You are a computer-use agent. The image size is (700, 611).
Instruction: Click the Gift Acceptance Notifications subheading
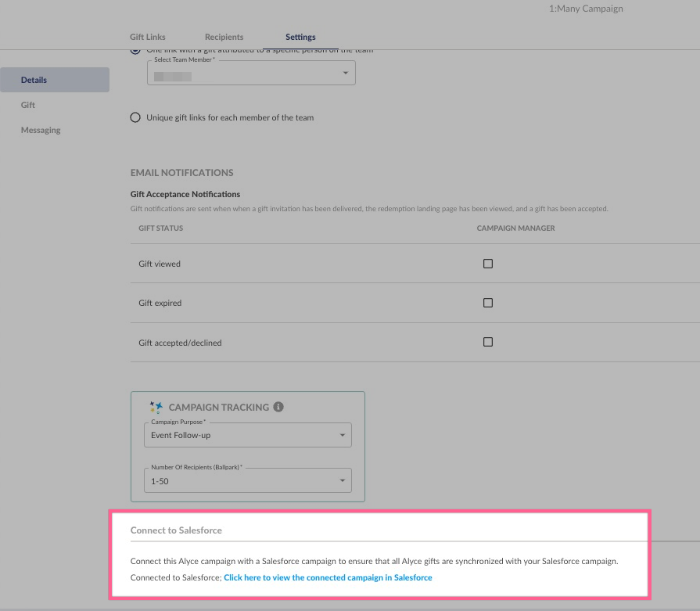(x=185, y=194)
